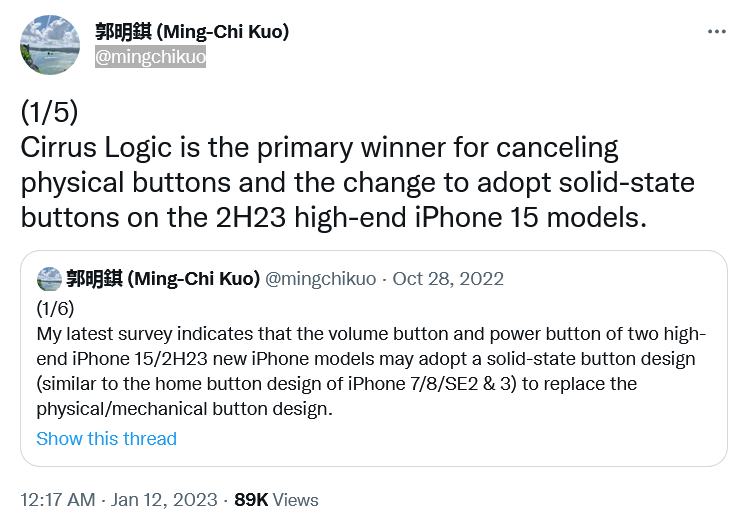Open the highlighted @mingchikuo handle
The image size is (748, 526).
pyautogui.click(x=150, y=57)
